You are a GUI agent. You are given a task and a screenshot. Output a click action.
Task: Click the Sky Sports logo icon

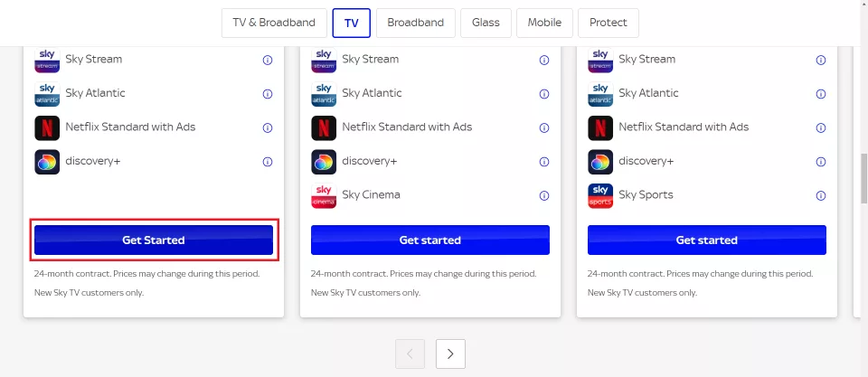click(600, 195)
